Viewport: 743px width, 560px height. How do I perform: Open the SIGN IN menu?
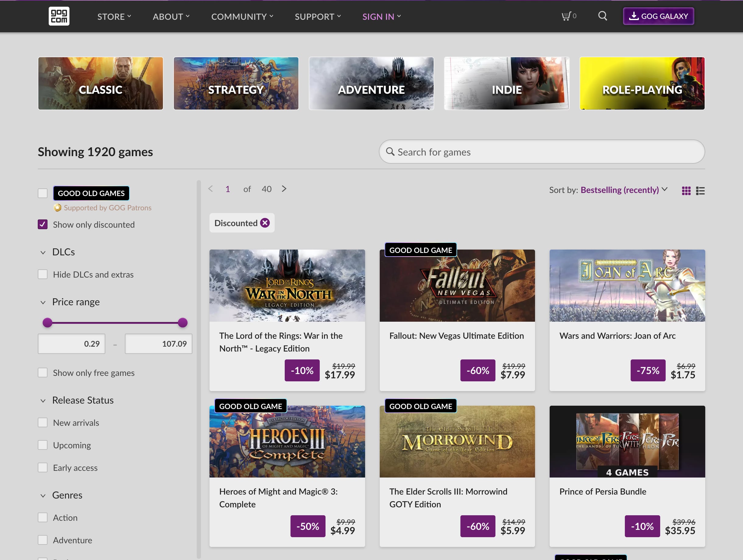(382, 16)
